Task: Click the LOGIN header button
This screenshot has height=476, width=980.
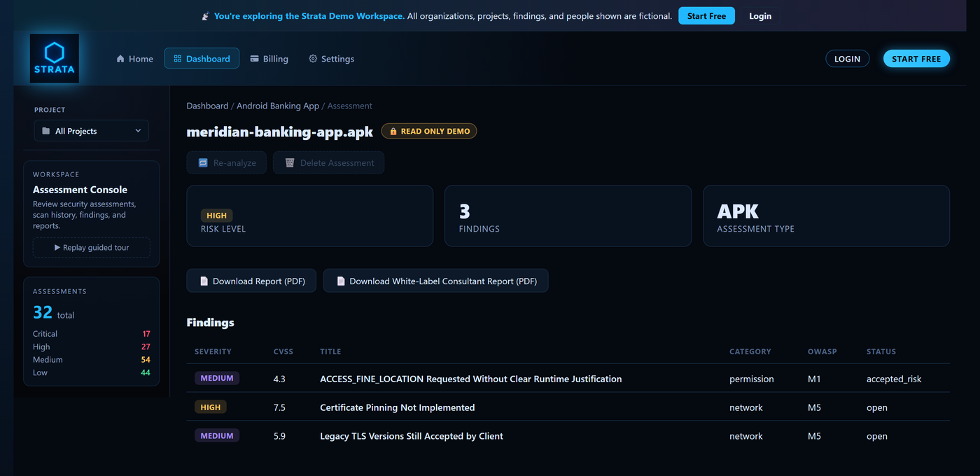Action: click(x=847, y=59)
